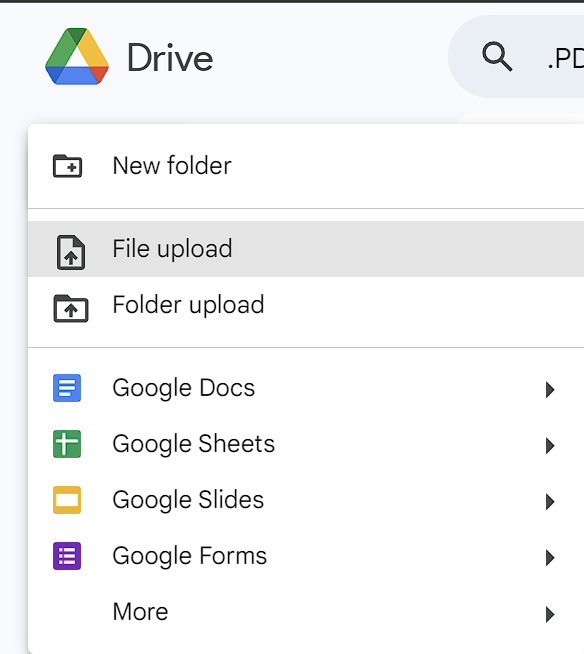Click the Google Drive triangle logo
Screen dimensions: 584x654
click(x=77, y=56)
